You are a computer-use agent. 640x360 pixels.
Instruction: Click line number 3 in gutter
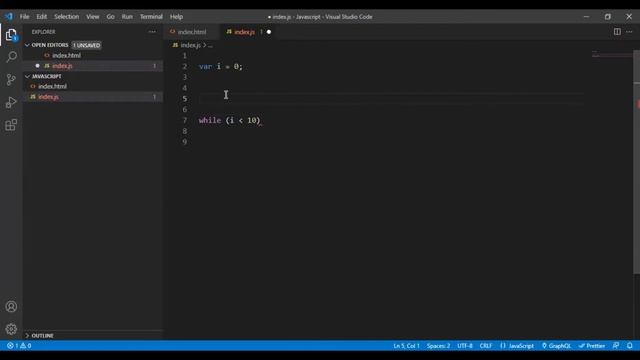pos(185,77)
